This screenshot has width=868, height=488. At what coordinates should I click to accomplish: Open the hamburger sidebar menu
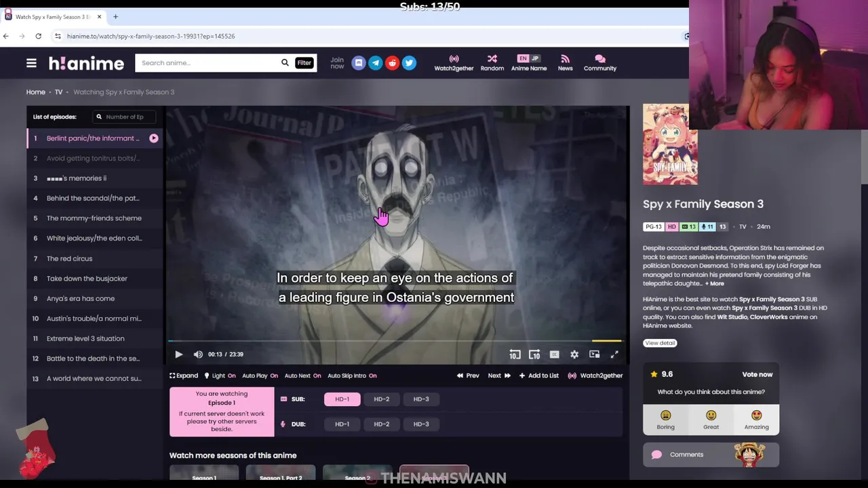click(x=31, y=63)
